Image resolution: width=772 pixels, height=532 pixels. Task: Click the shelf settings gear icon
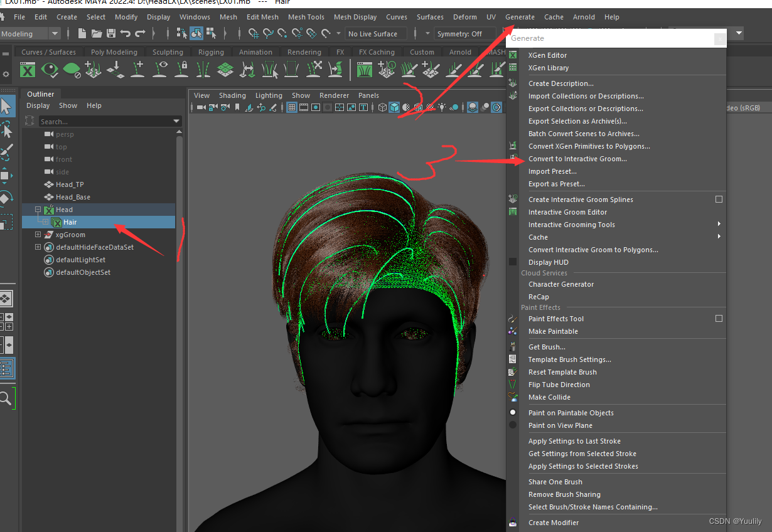point(6,74)
